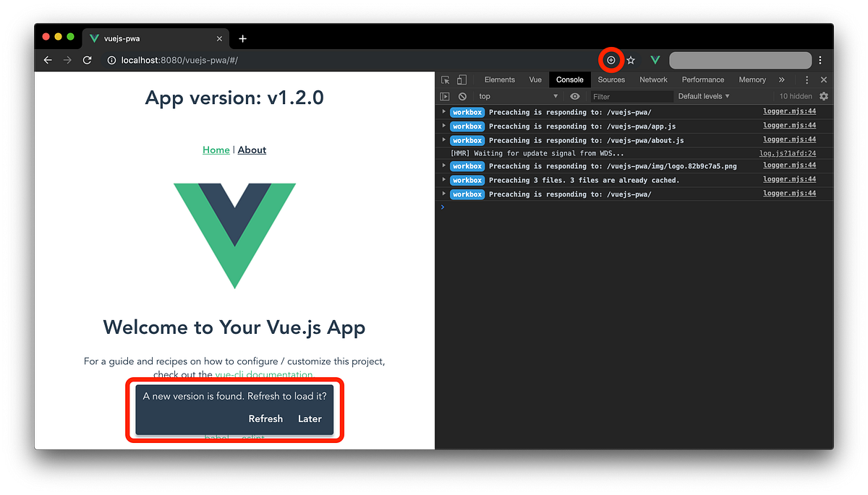868x495 pixels.
Task: Click Refresh in the new version prompt
Action: (x=265, y=418)
